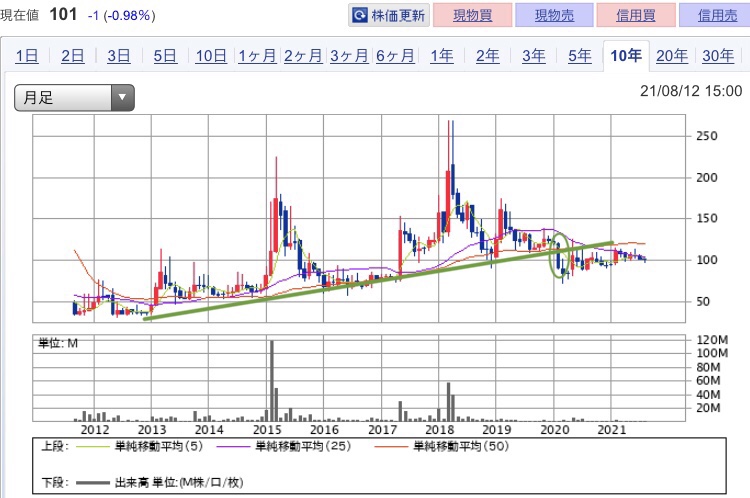750x498 pixels.
Task: Refresh the stock price with 株価更新
Action: (389, 15)
